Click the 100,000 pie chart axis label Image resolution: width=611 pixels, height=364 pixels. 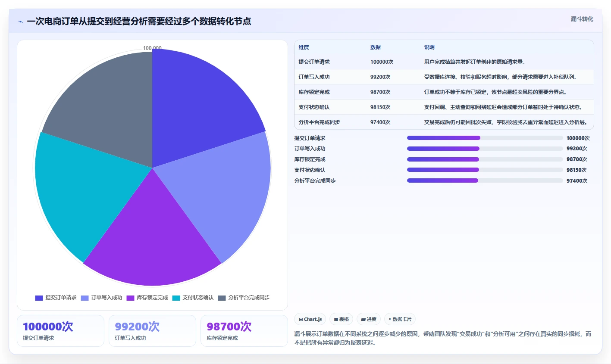point(152,48)
